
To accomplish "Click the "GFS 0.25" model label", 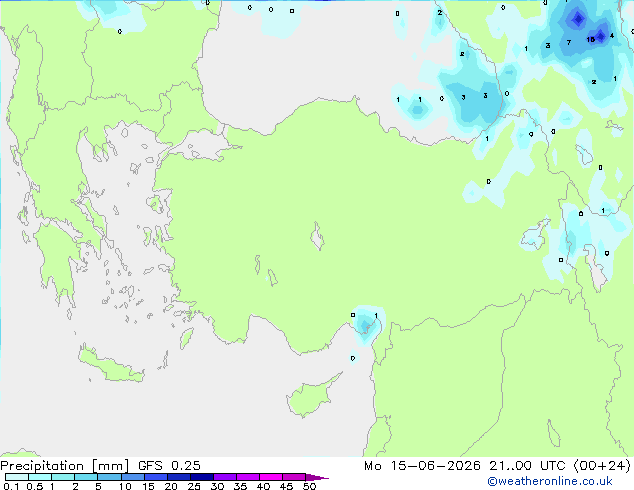I will [x=169, y=466].
